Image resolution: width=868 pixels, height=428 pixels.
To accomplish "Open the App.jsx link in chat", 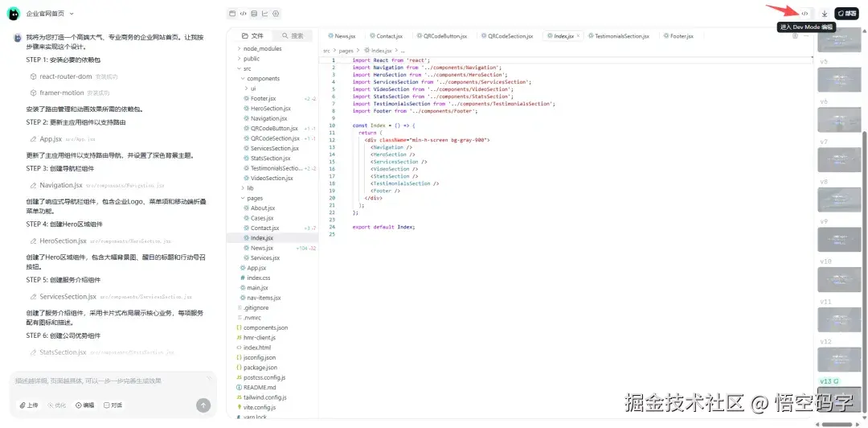I will [x=51, y=139].
